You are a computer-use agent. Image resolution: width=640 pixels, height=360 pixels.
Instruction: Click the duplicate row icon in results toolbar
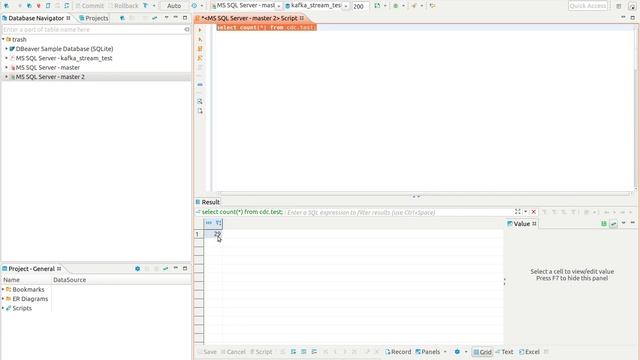[x=304, y=351]
